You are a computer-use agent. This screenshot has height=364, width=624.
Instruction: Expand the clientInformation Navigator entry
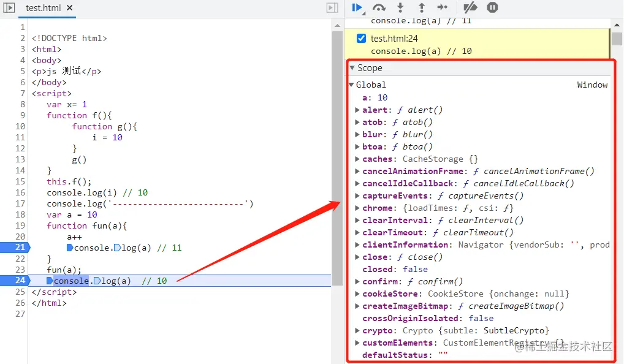pos(357,245)
